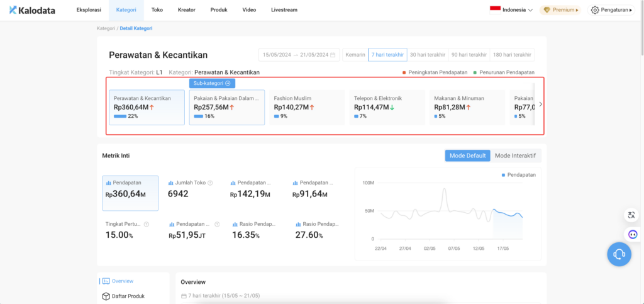Switch to Mode Default

point(467,155)
